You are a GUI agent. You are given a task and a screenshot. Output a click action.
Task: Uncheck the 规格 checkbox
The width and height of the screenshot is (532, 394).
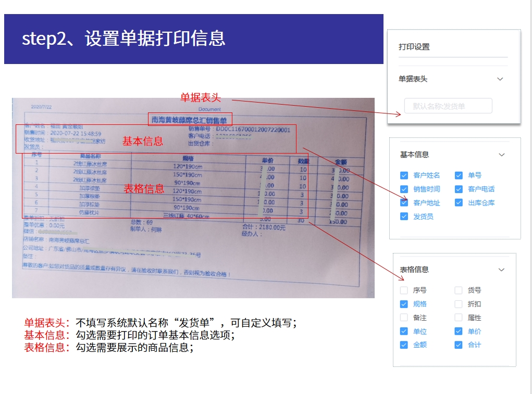tap(404, 304)
